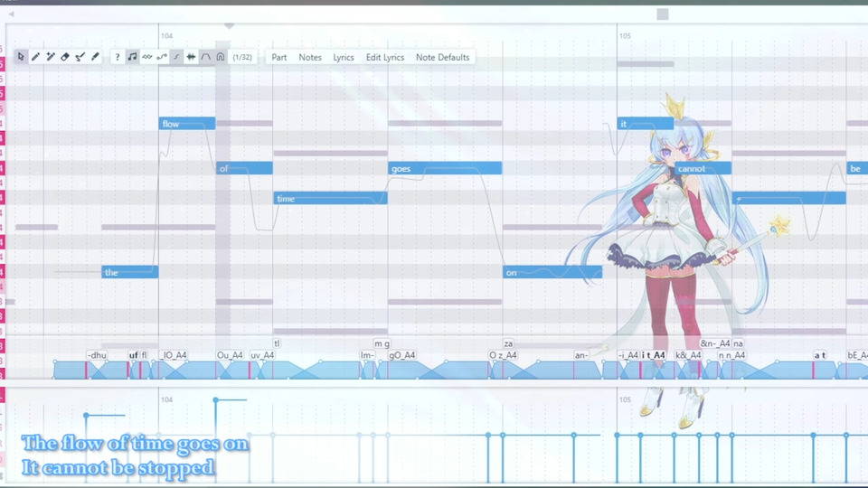The image size is (868, 488).
Task: Select the Eraser tool
Action: (x=65, y=57)
